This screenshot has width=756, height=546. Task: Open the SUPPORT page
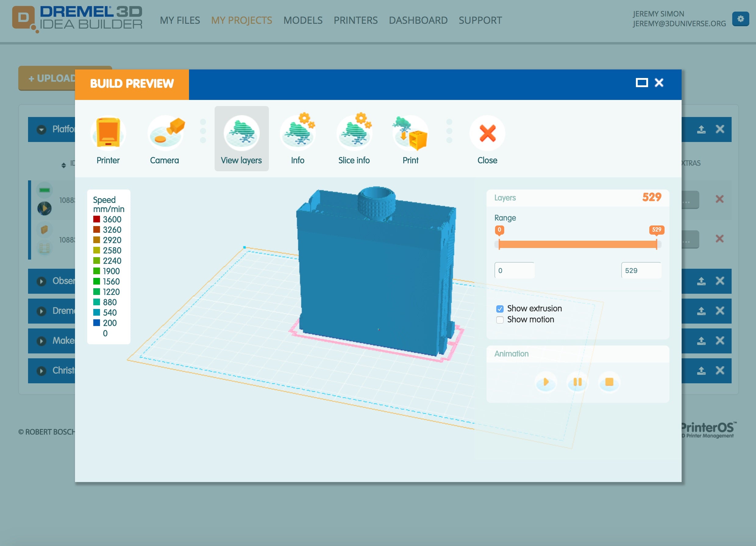pos(480,20)
